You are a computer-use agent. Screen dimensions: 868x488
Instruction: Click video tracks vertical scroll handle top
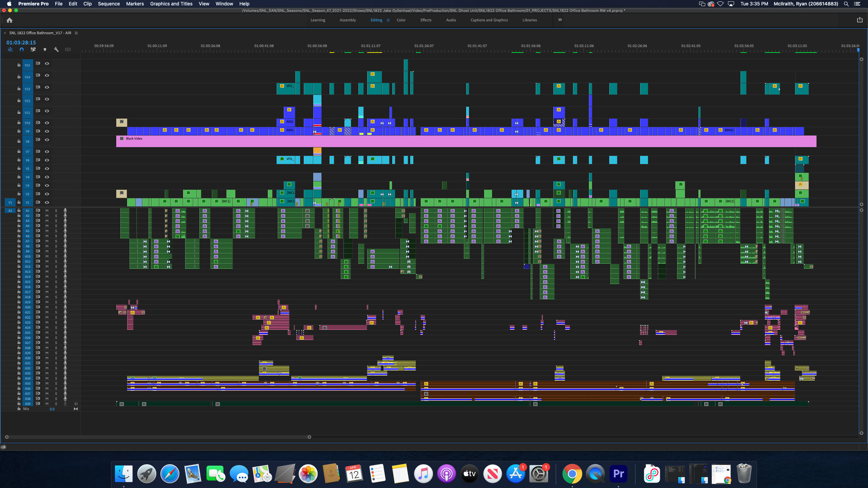(x=861, y=59)
